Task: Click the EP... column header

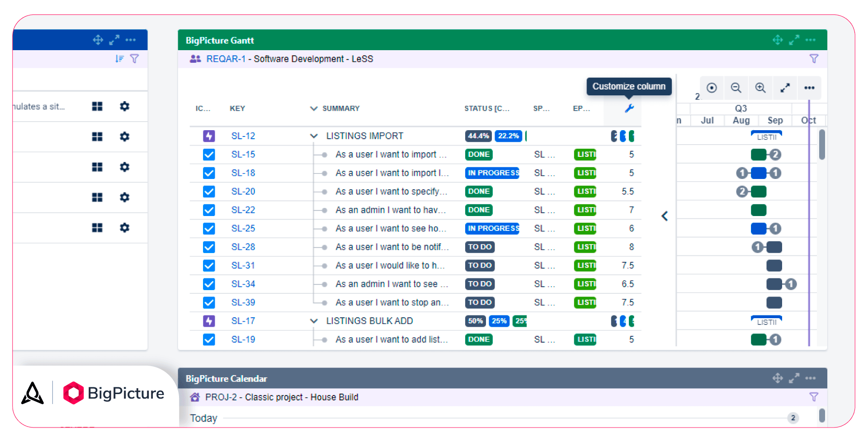Action: (x=581, y=108)
